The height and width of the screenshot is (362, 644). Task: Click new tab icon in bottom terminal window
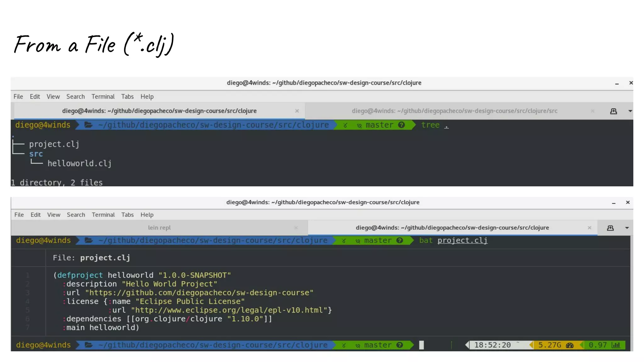pos(610,228)
